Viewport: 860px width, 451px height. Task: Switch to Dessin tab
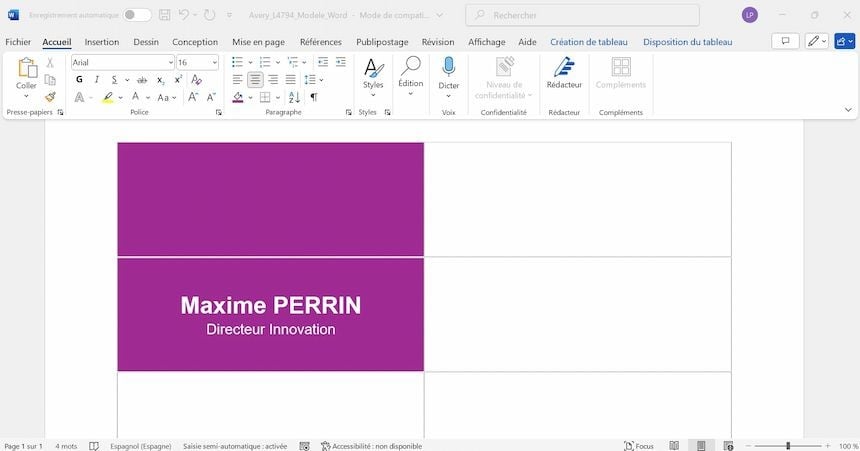click(146, 42)
